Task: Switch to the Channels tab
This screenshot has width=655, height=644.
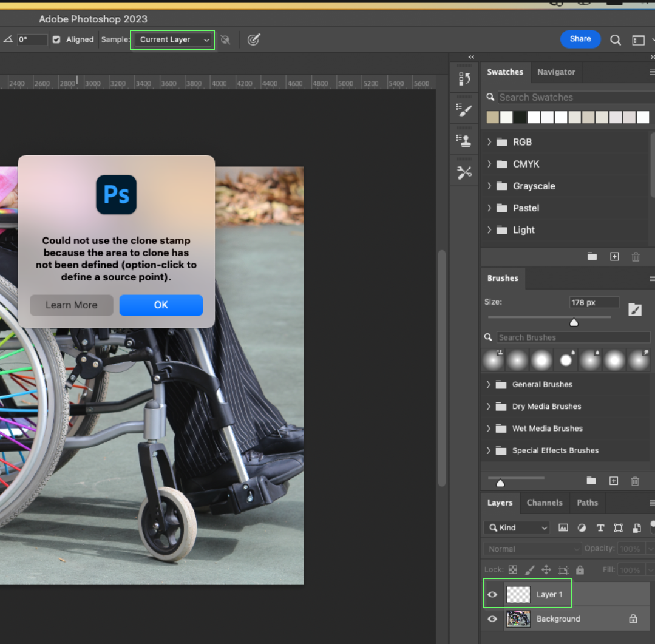Action: coord(545,503)
